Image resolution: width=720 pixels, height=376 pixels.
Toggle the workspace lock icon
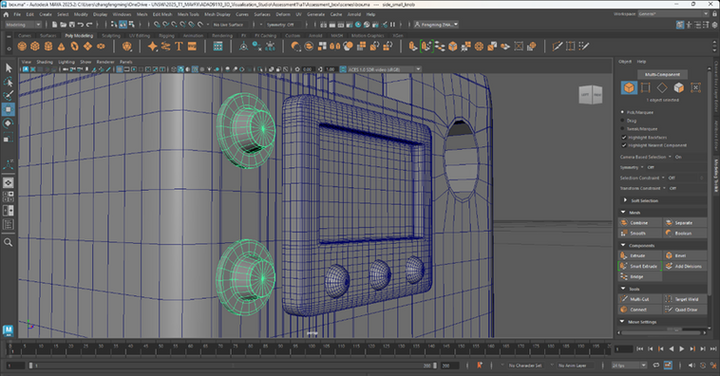[x=713, y=14]
